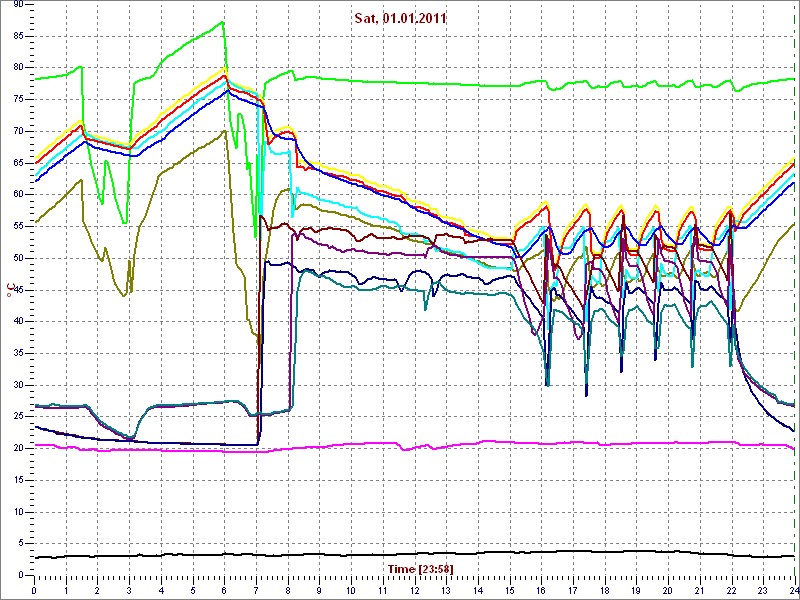Click hour 10 on the time axis
The height and width of the screenshot is (600, 800).
point(352,590)
